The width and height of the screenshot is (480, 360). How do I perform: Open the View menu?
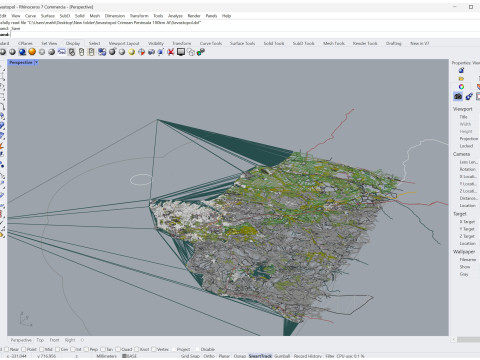pyautogui.click(x=16, y=16)
